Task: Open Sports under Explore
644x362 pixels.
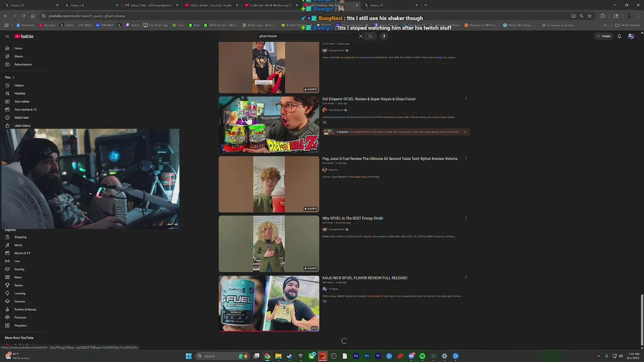Action: (x=19, y=285)
